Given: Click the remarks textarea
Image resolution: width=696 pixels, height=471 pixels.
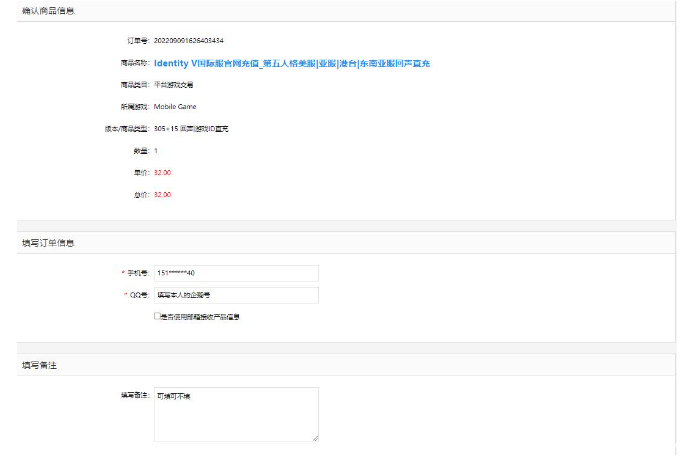Looking at the screenshot, I should click(x=236, y=414).
